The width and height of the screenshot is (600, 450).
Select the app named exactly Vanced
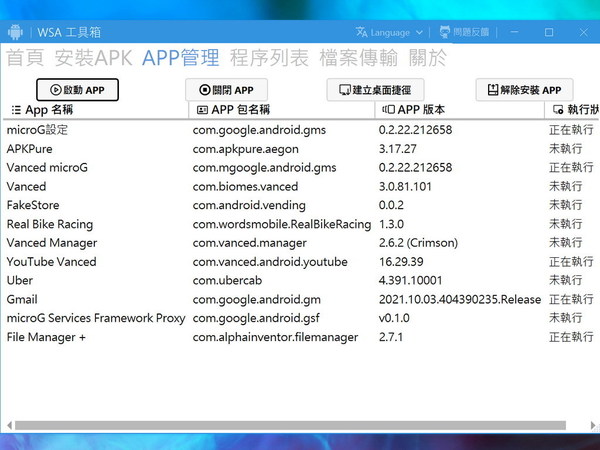(300, 187)
